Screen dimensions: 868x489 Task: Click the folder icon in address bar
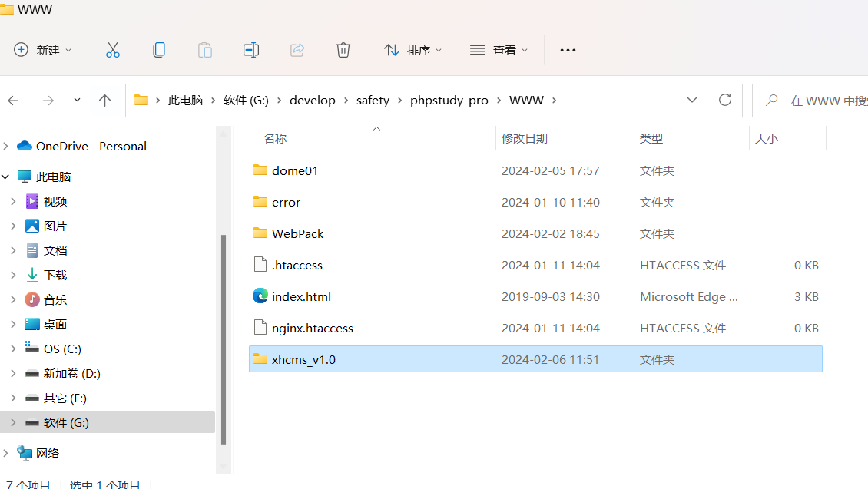coord(141,100)
